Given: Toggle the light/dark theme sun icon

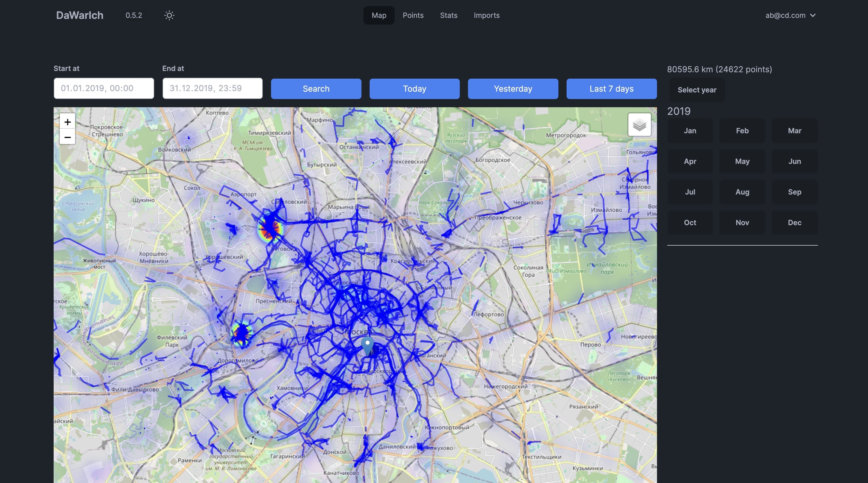Looking at the screenshot, I should click(x=169, y=15).
